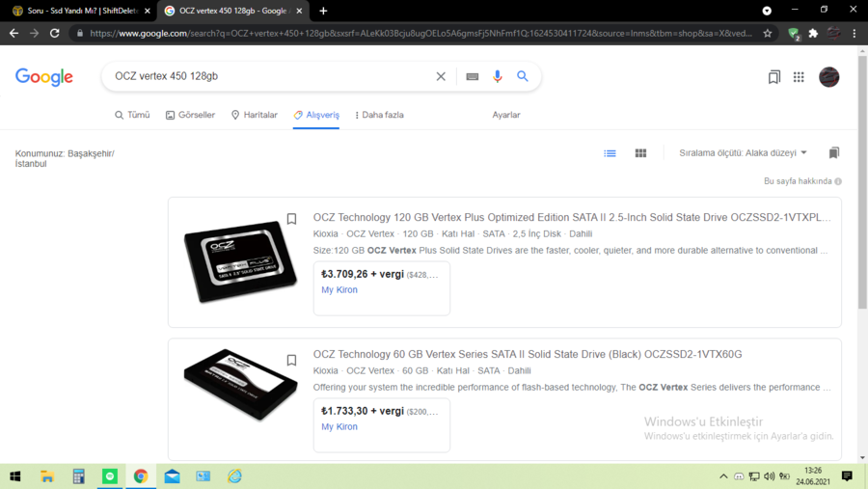This screenshot has width=868, height=489.
Task: Open the on-screen keyboard input tool
Action: 473,76
